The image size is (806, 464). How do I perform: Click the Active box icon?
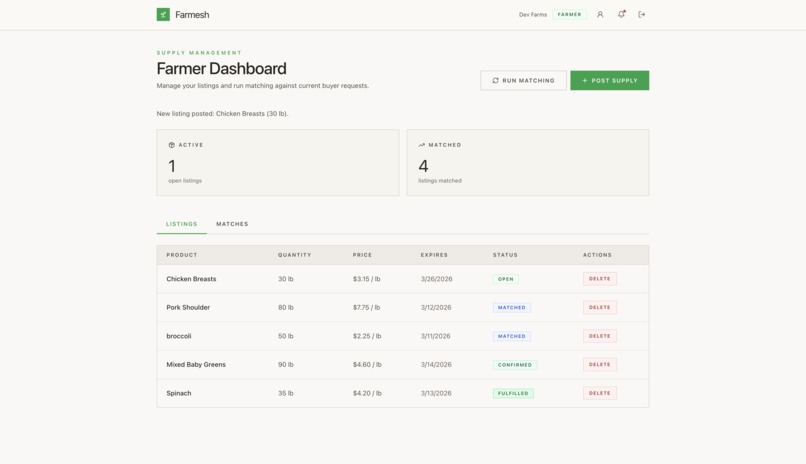172,145
